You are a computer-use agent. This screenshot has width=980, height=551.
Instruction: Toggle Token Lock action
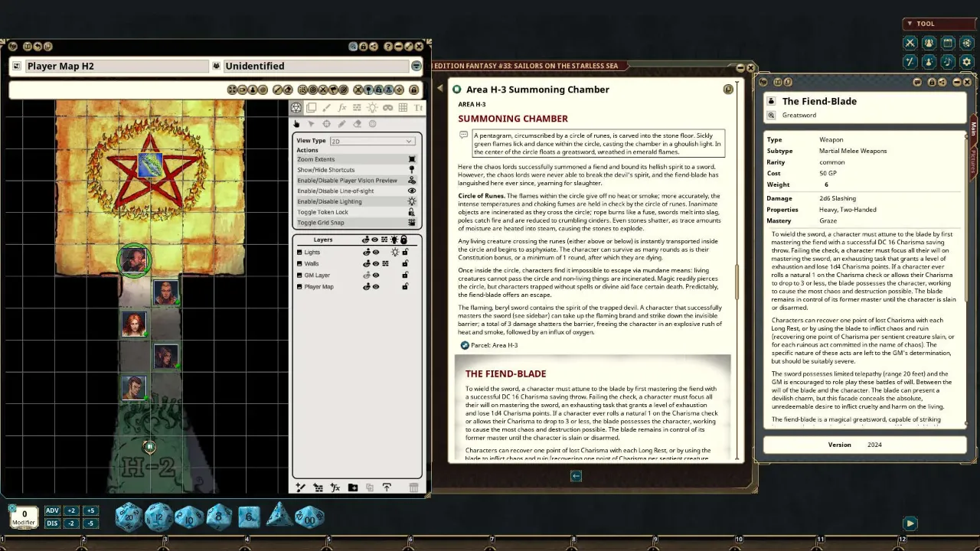(x=356, y=212)
